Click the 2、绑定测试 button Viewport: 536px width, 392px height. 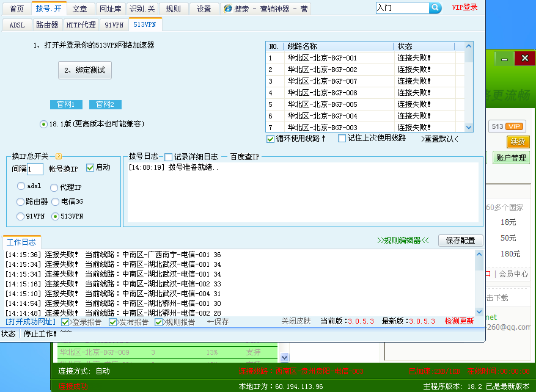(x=86, y=70)
